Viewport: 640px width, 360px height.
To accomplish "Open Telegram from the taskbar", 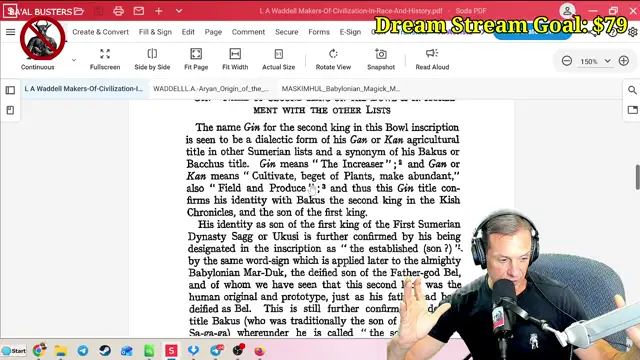I will coord(83,351).
